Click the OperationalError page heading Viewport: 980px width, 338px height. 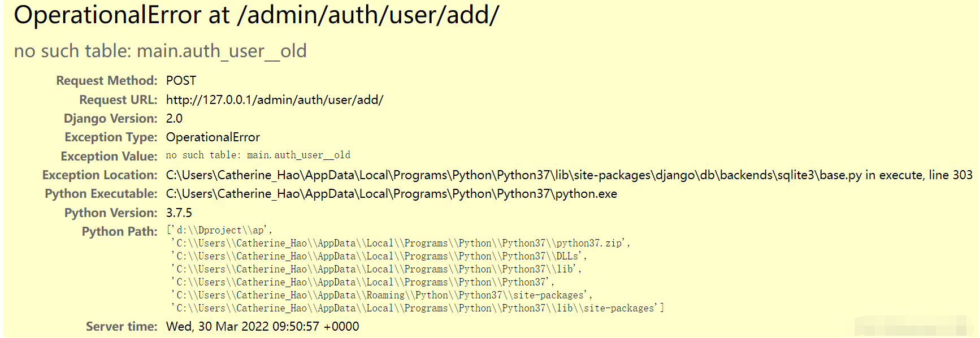pyautogui.click(x=256, y=15)
